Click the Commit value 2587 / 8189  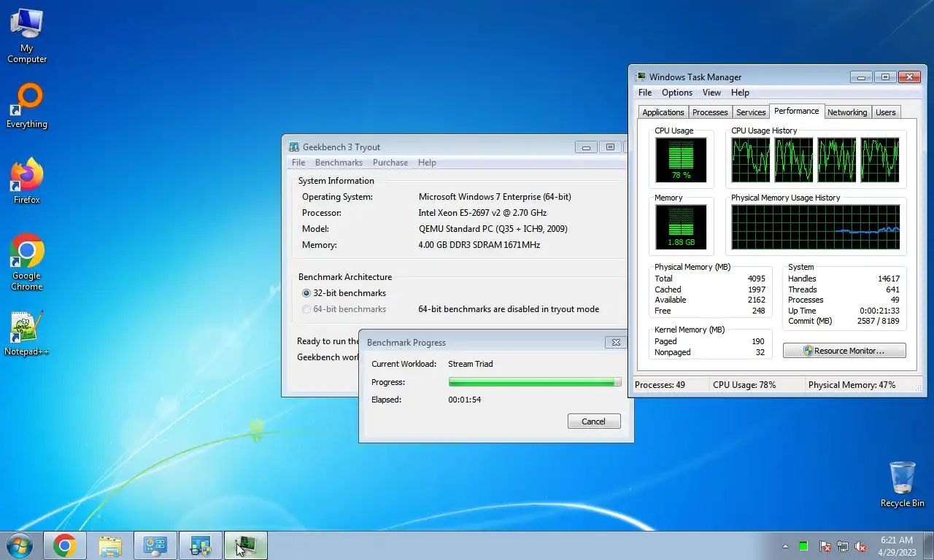(x=879, y=321)
